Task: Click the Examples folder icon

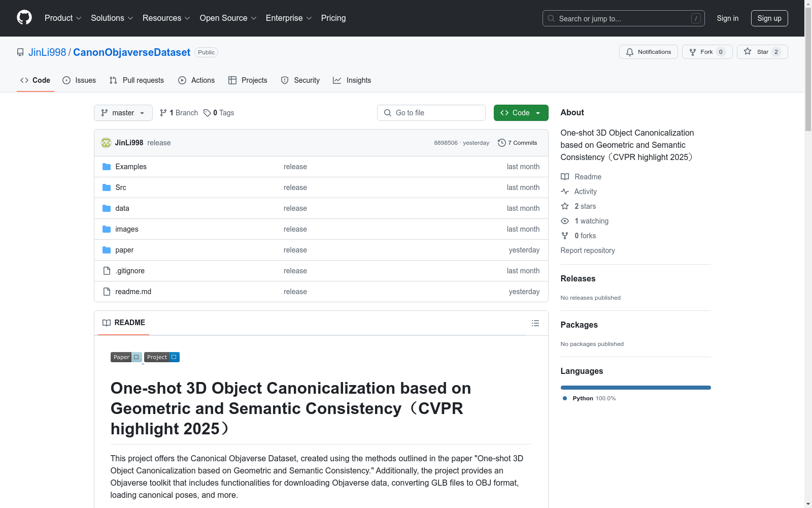Action: [x=107, y=167]
